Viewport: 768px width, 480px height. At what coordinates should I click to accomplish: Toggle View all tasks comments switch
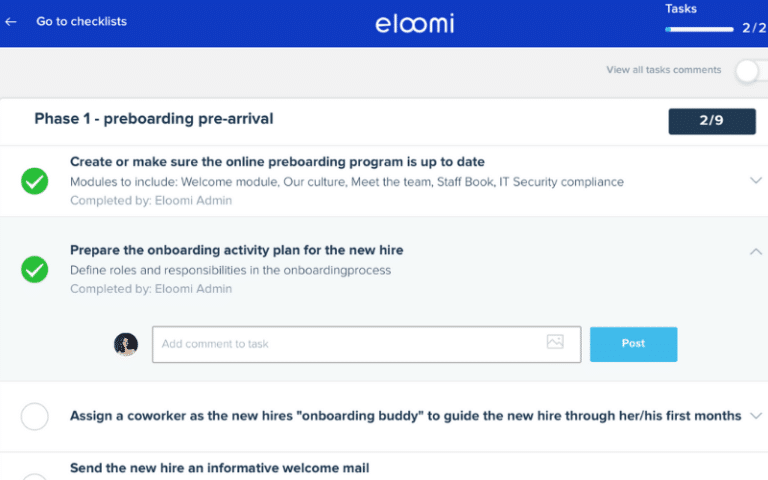[752, 71]
